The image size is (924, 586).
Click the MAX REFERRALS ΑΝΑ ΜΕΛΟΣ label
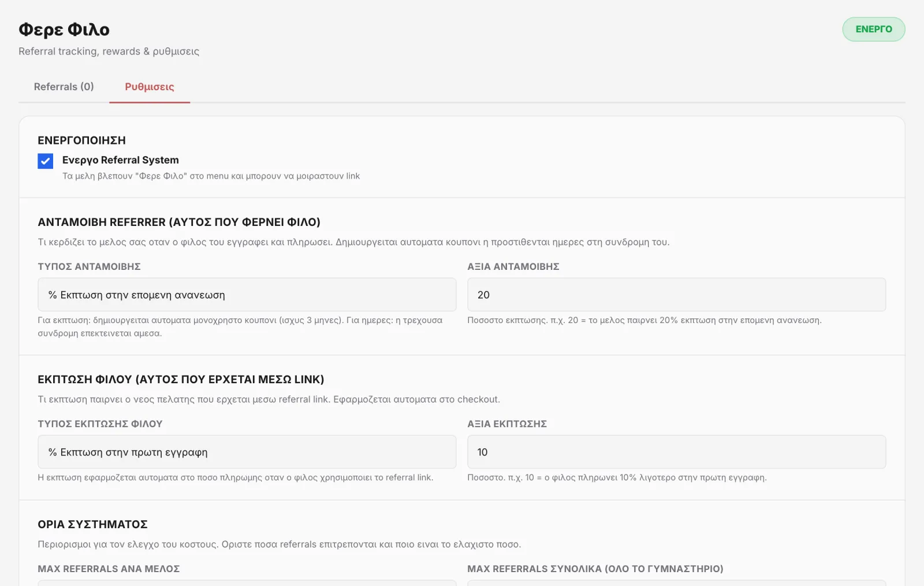tap(109, 569)
